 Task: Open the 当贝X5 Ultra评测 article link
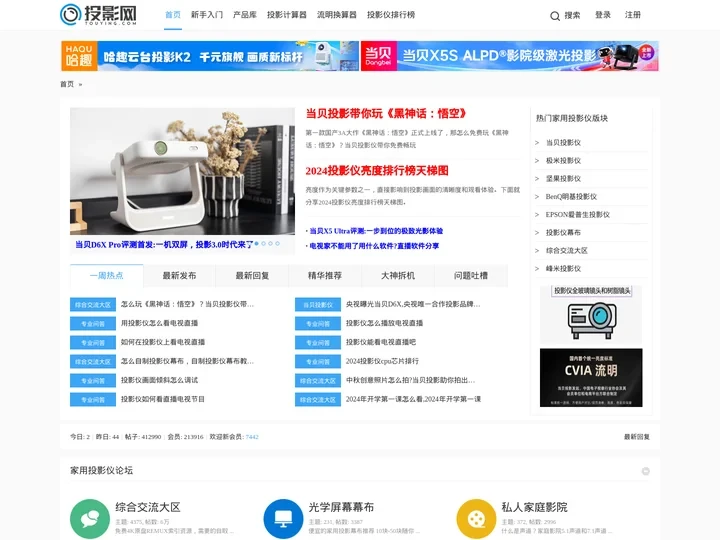(x=376, y=231)
